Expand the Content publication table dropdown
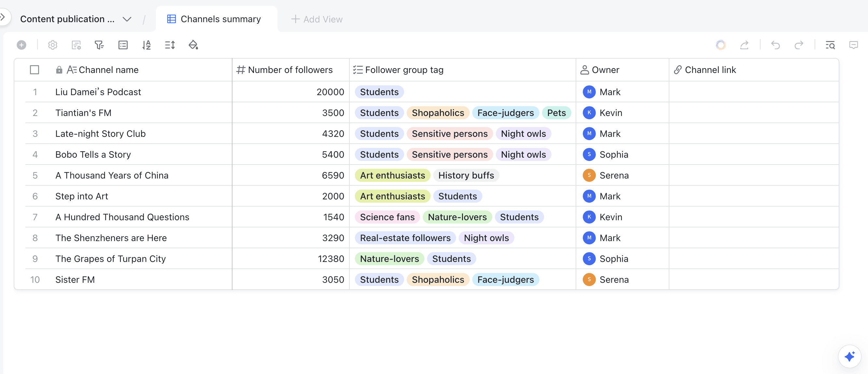This screenshot has width=868, height=374. (x=127, y=19)
